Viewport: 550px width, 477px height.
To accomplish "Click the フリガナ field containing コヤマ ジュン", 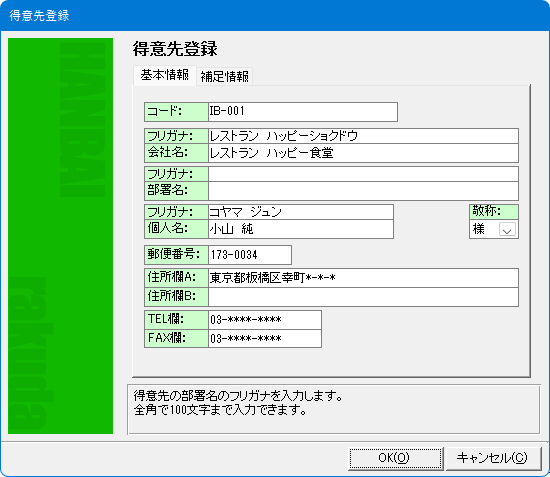I will 301,212.
